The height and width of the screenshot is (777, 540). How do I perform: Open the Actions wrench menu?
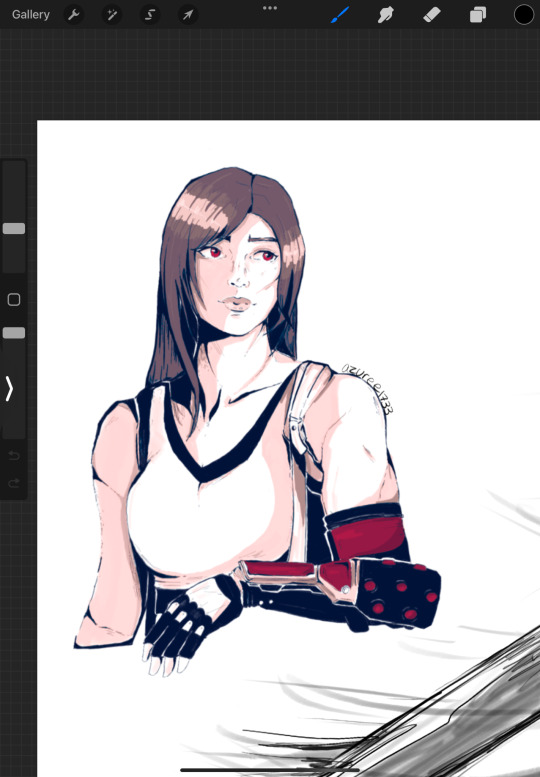pyautogui.click(x=74, y=15)
